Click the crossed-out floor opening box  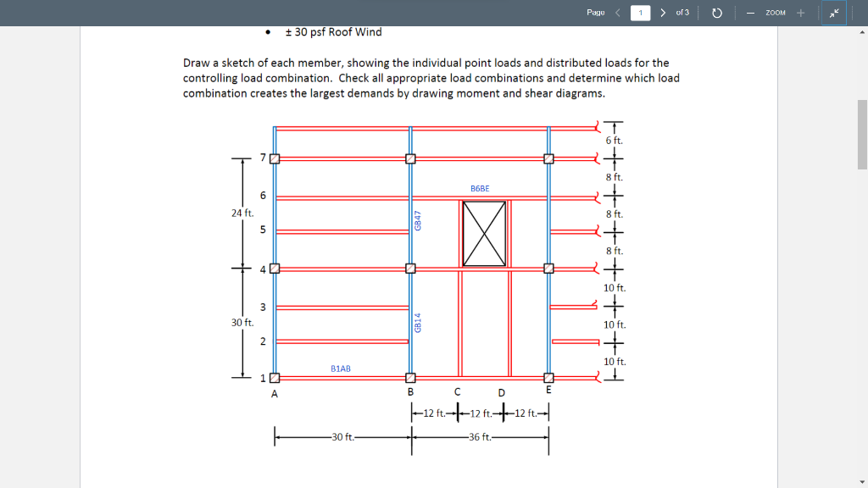(x=484, y=234)
